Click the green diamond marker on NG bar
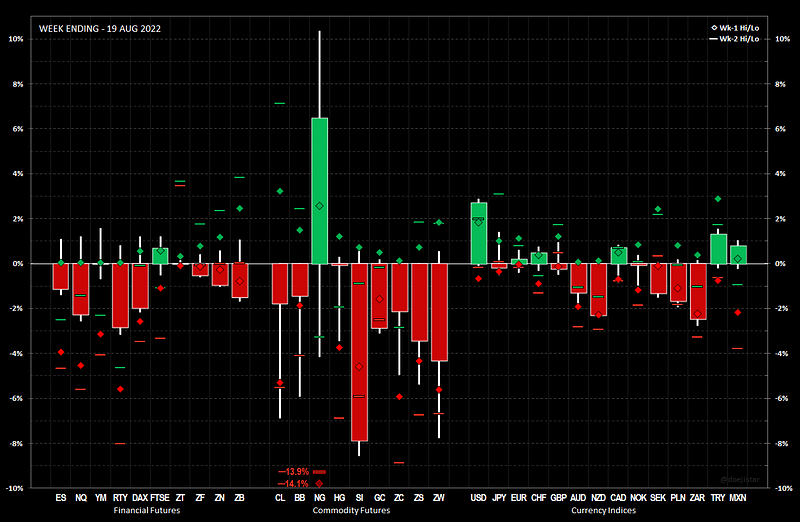This screenshot has height=522, width=800. click(319, 206)
